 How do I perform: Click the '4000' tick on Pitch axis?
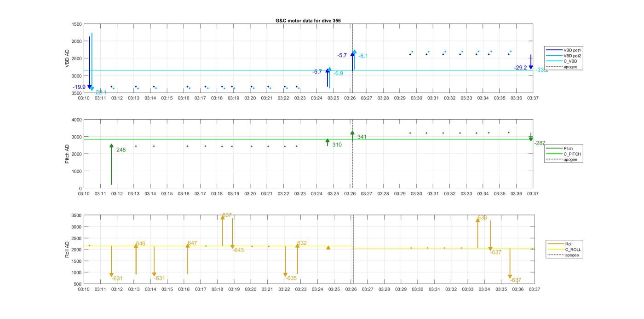76,120
